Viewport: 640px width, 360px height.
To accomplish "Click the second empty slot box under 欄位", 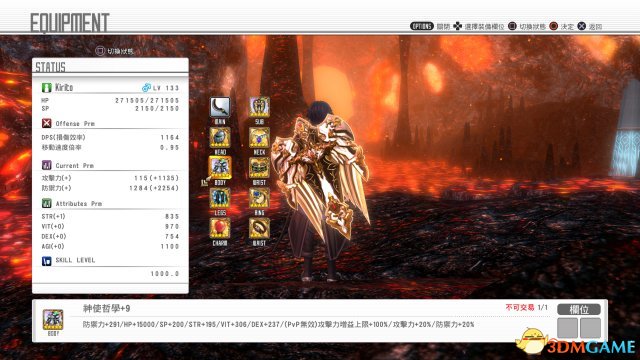I will point(590,328).
